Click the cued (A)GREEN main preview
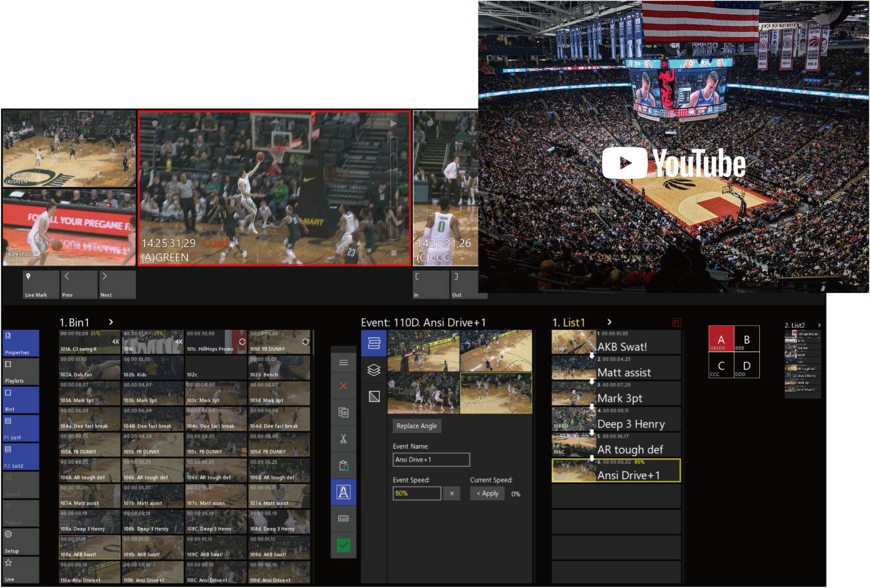 274,188
